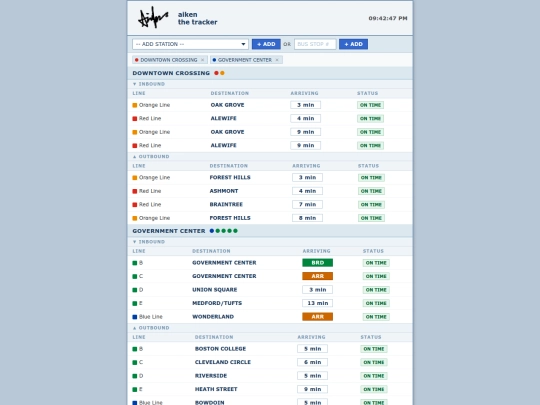The height and width of the screenshot is (405, 540).
Task: Click orange square for Oak Grove 3 min row
Action: click(x=135, y=105)
